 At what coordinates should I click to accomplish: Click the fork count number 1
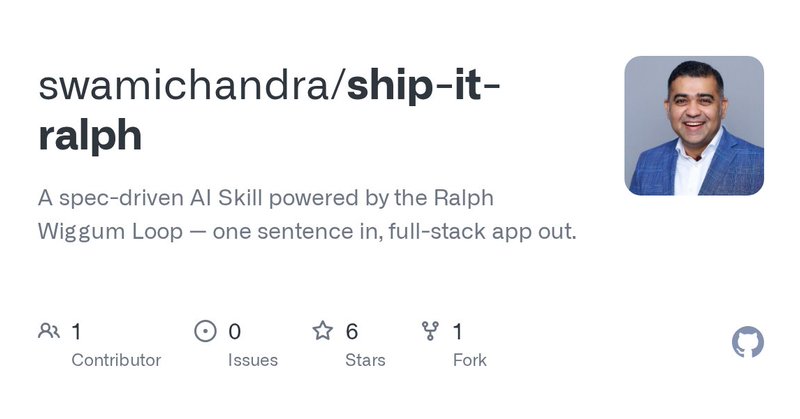click(x=458, y=331)
